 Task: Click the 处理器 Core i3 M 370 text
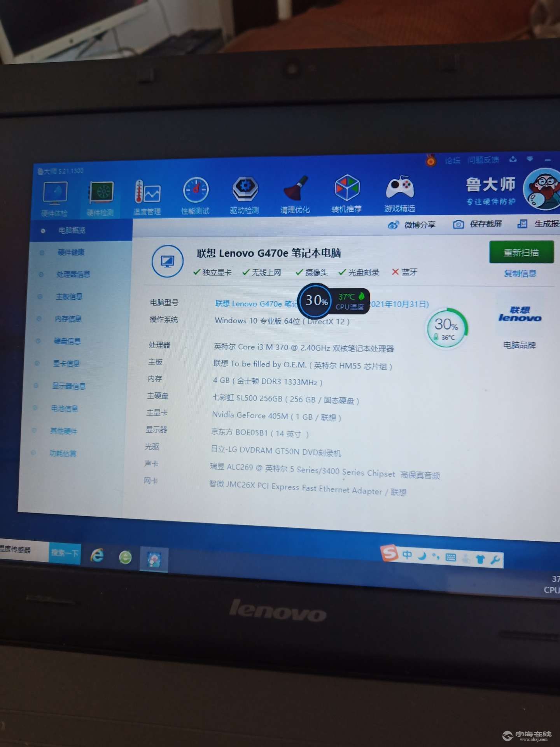point(304,347)
